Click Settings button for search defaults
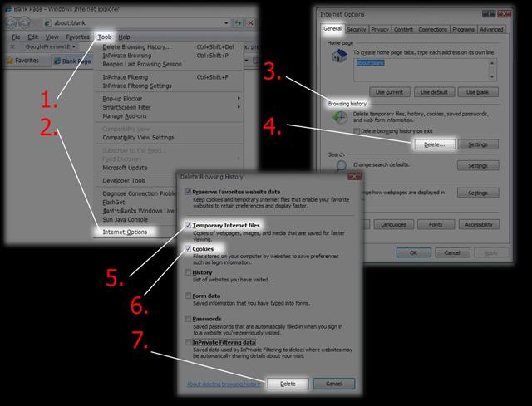 (478, 166)
